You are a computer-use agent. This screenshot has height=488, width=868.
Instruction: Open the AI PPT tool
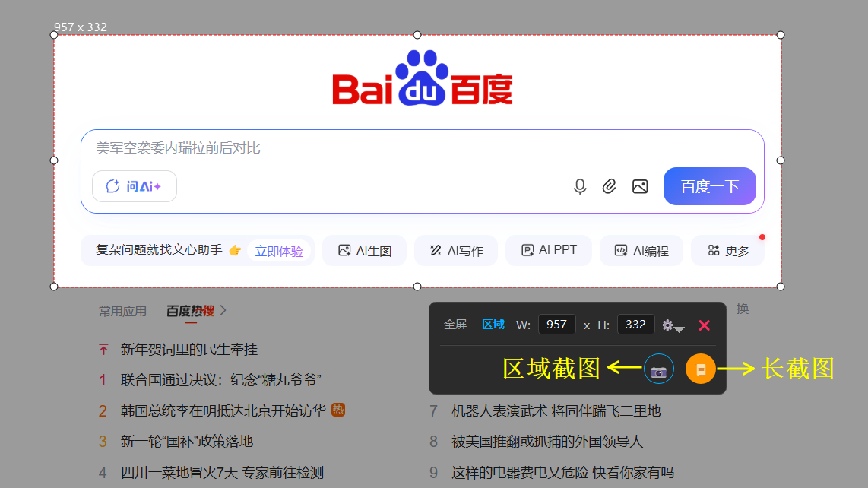pos(549,250)
